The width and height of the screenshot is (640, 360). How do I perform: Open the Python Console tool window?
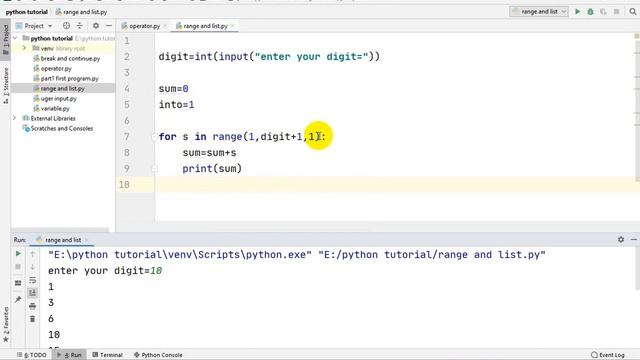coord(158,355)
